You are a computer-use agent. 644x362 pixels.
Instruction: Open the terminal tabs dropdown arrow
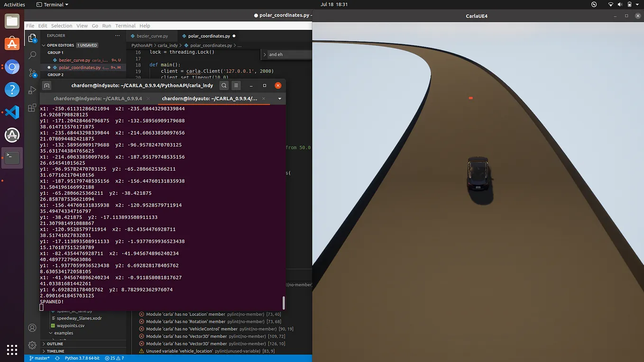click(x=280, y=99)
